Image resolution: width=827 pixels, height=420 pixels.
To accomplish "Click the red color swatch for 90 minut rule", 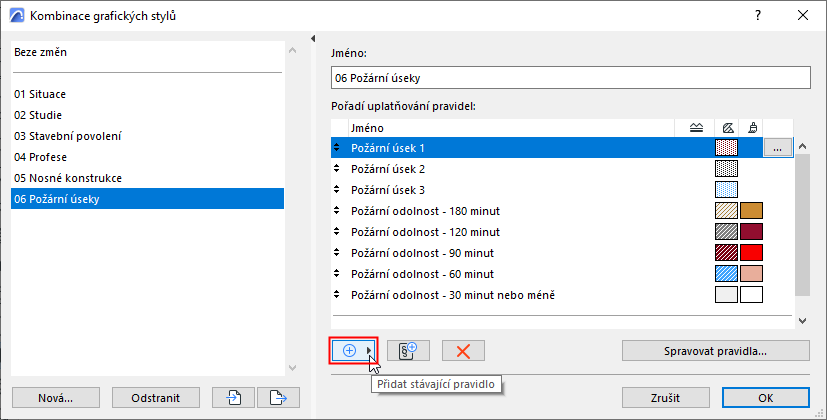I will point(751,253).
